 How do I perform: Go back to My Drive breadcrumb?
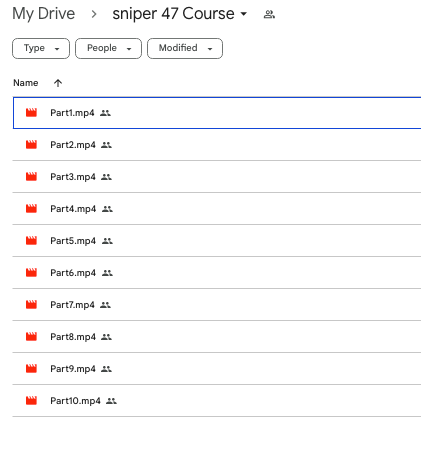pos(44,14)
